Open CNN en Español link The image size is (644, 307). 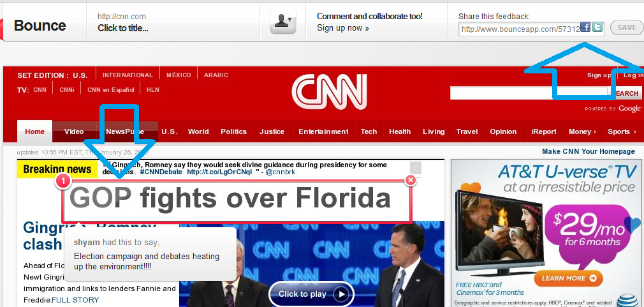click(111, 89)
